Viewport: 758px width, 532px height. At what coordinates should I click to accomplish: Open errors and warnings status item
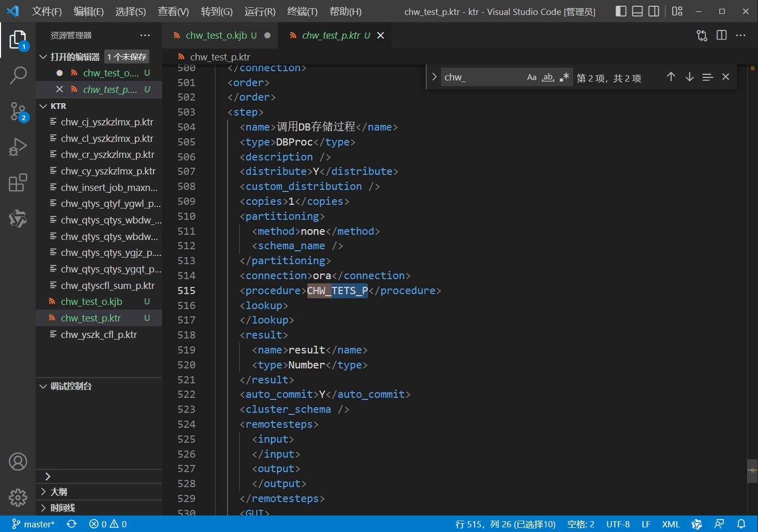click(108, 524)
